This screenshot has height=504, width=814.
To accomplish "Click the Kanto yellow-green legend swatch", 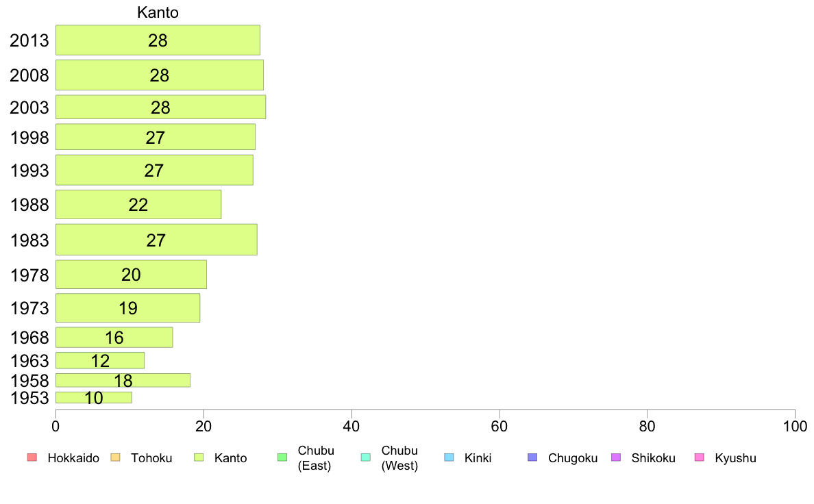I will pos(199,457).
